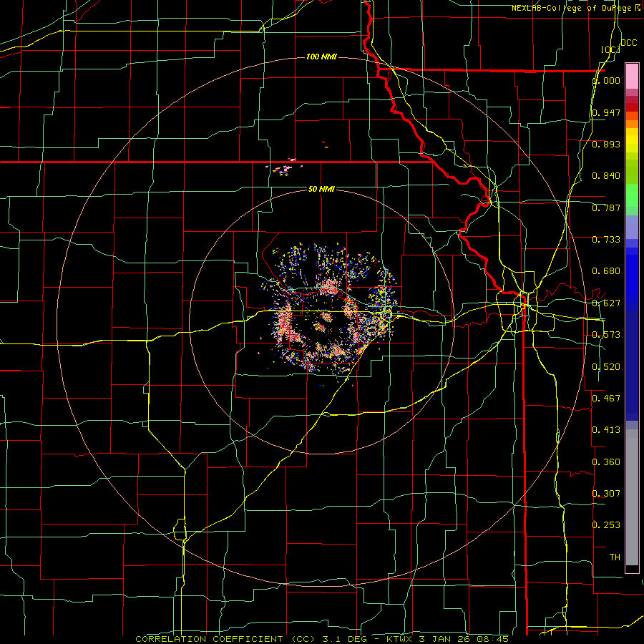Click the Correlation Coefficient caption at the bottom
This screenshot has height=644, width=644.
point(322,639)
